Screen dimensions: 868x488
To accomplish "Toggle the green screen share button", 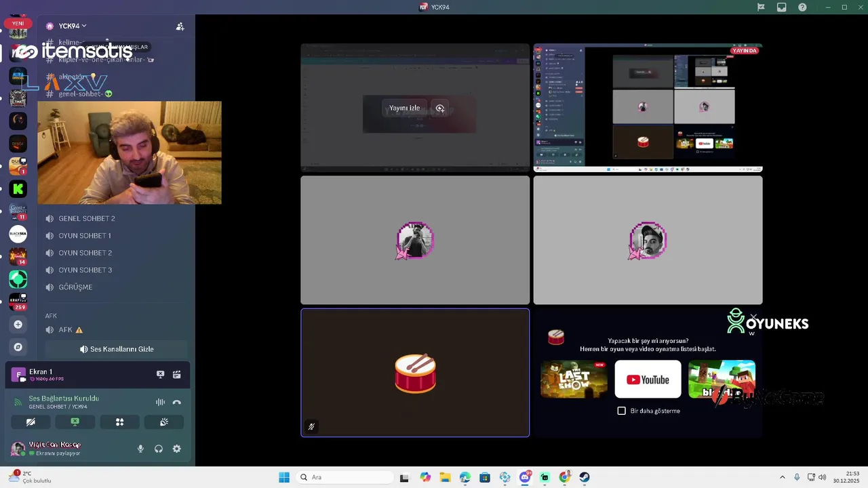I will pos(75,422).
